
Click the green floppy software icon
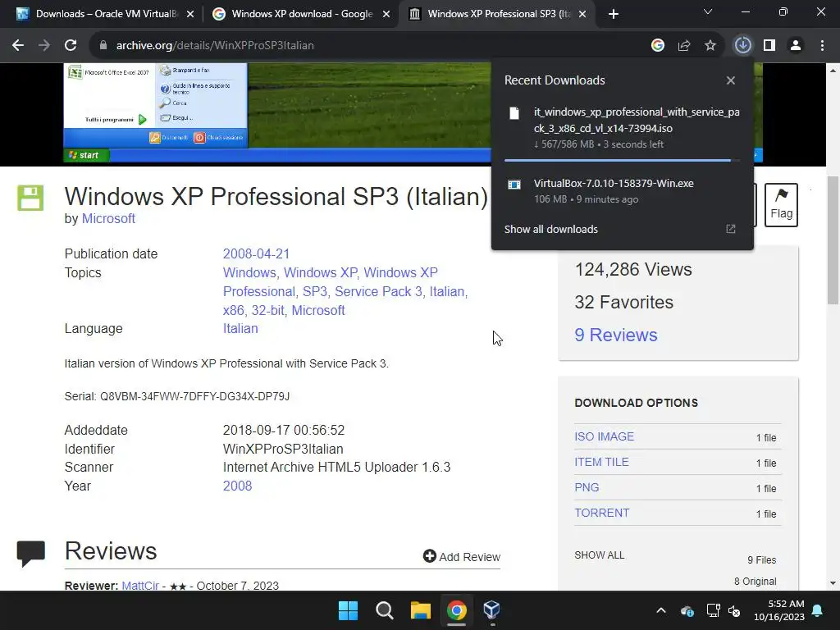click(x=30, y=198)
